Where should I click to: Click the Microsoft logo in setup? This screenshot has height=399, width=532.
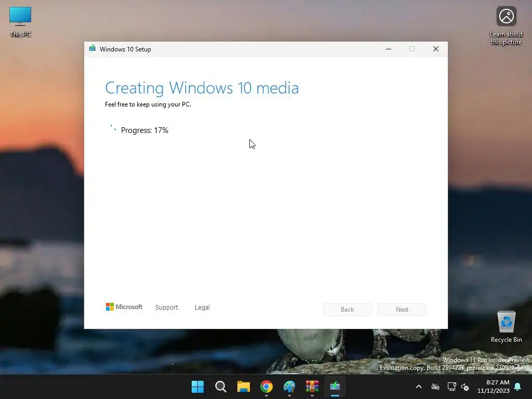coord(124,307)
